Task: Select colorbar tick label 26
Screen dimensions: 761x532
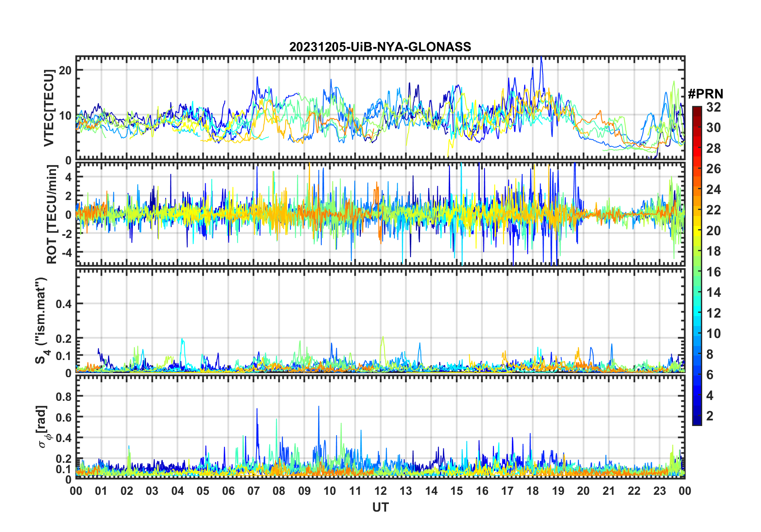Action: [713, 169]
